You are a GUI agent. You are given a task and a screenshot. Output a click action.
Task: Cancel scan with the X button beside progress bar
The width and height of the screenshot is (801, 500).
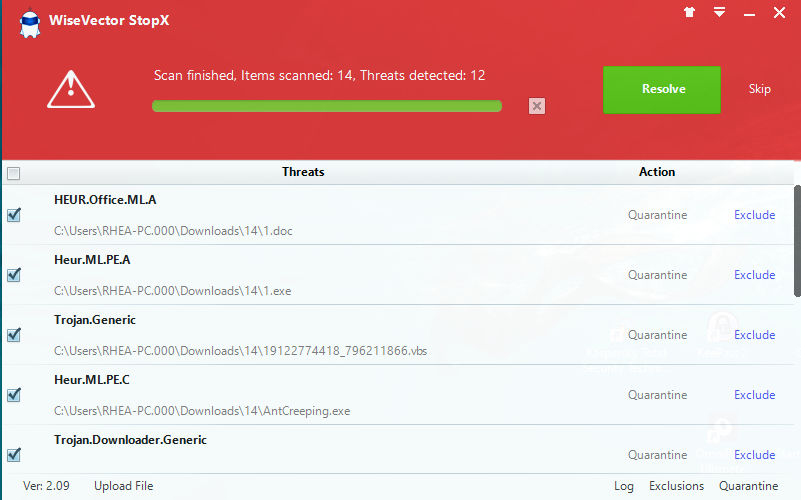pos(536,106)
